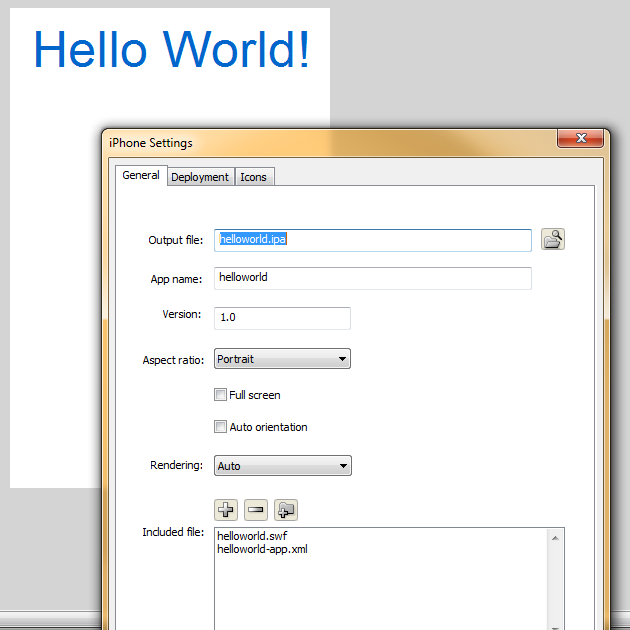
Task: Remove selected file with the minus icon
Action: tap(256, 510)
